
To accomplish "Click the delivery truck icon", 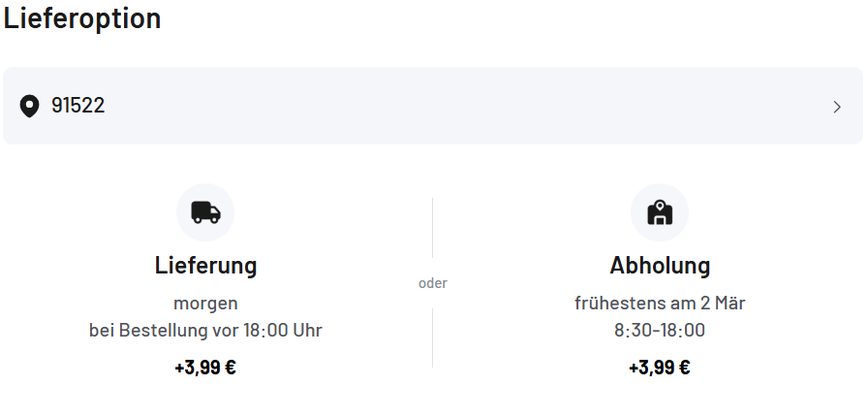I will 205,212.
